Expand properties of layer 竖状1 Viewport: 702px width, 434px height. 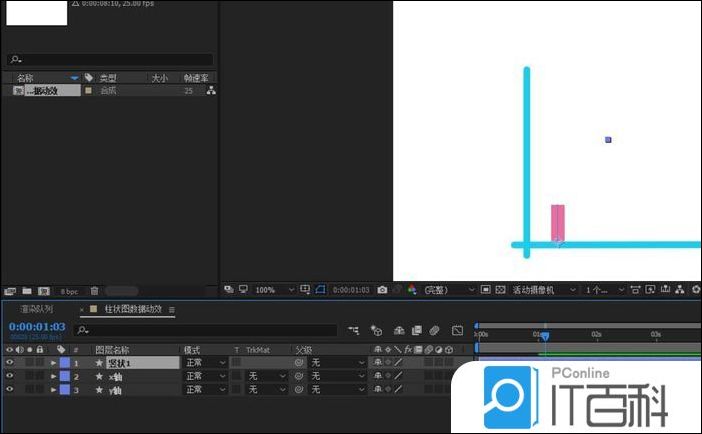(53, 363)
